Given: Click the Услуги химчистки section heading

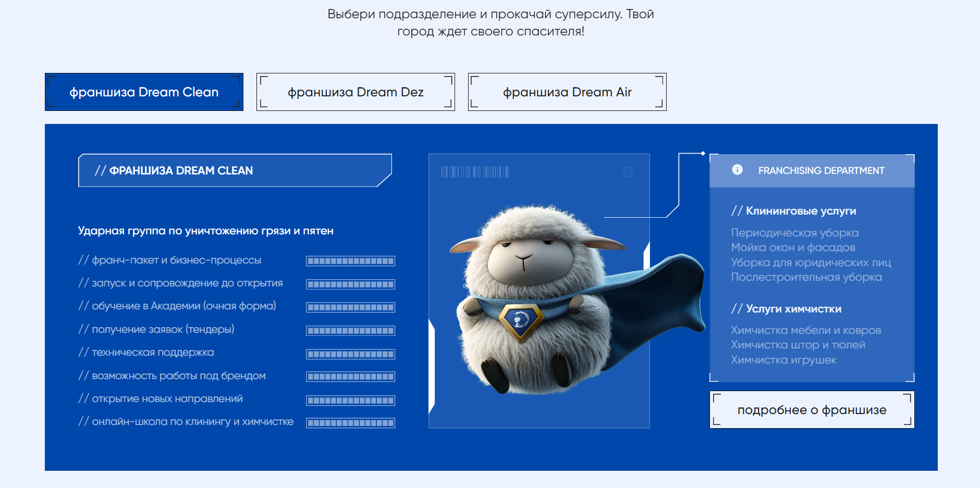Looking at the screenshot, I should pyautogui.click(x=786, y=309).
